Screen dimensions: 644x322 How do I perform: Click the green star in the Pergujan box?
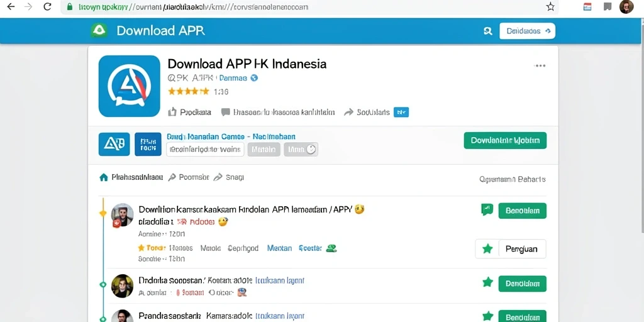[x=487, y=249]
